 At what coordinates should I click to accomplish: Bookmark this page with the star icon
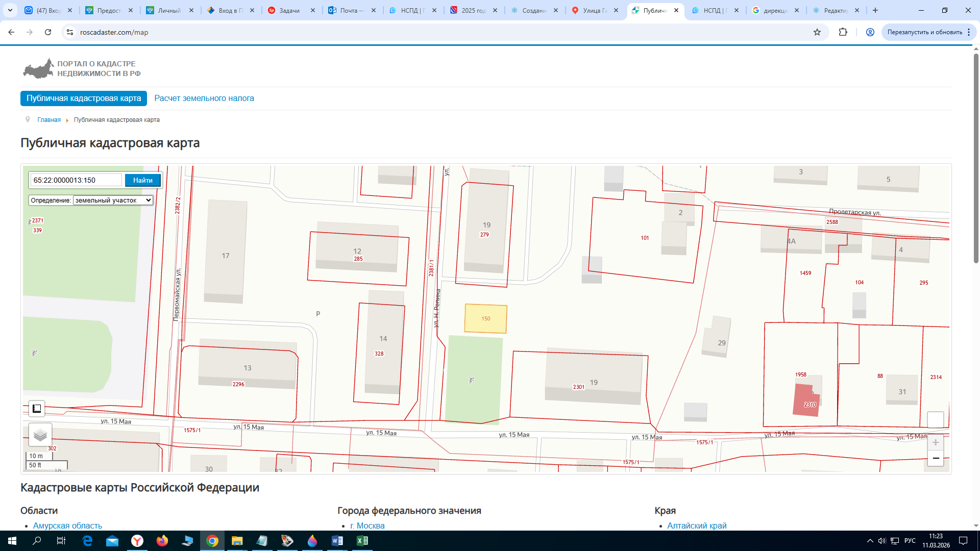817,32
